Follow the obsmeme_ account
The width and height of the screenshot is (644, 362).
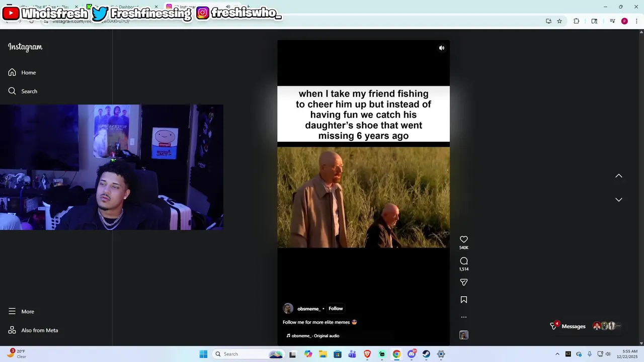point(336,309)
